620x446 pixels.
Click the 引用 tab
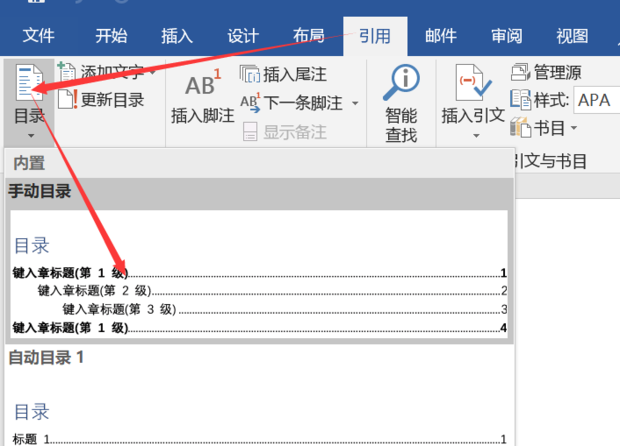tap(375, 36)
